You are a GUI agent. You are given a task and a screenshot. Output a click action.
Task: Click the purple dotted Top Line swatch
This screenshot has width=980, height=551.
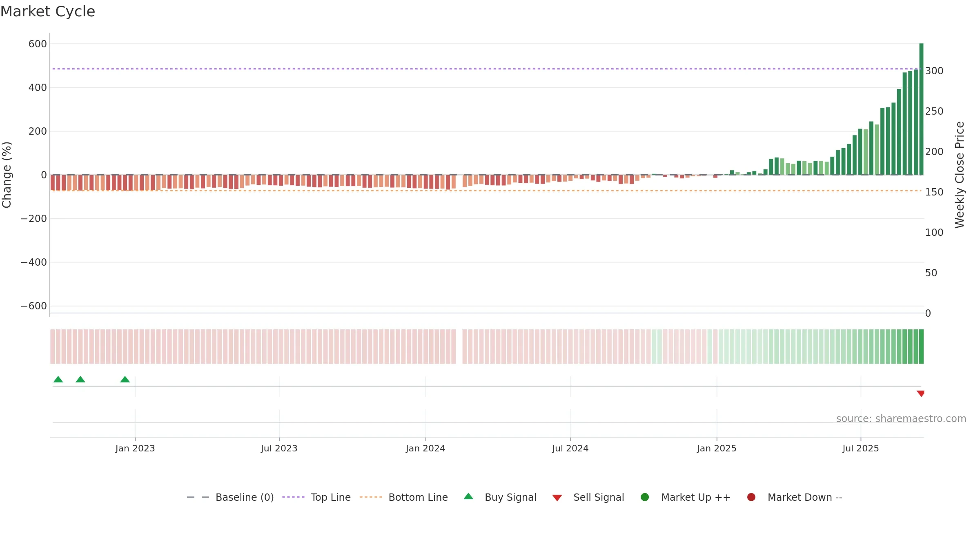point(293,497)
